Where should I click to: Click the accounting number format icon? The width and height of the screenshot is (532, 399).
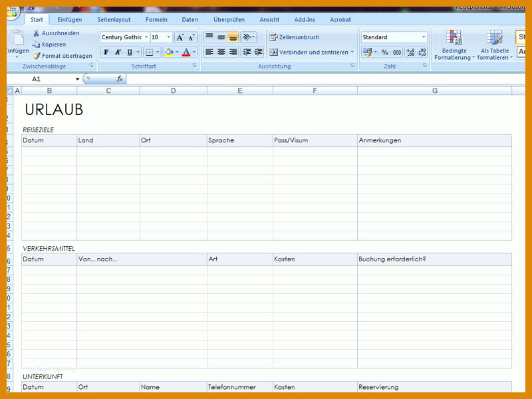(367, 53)
